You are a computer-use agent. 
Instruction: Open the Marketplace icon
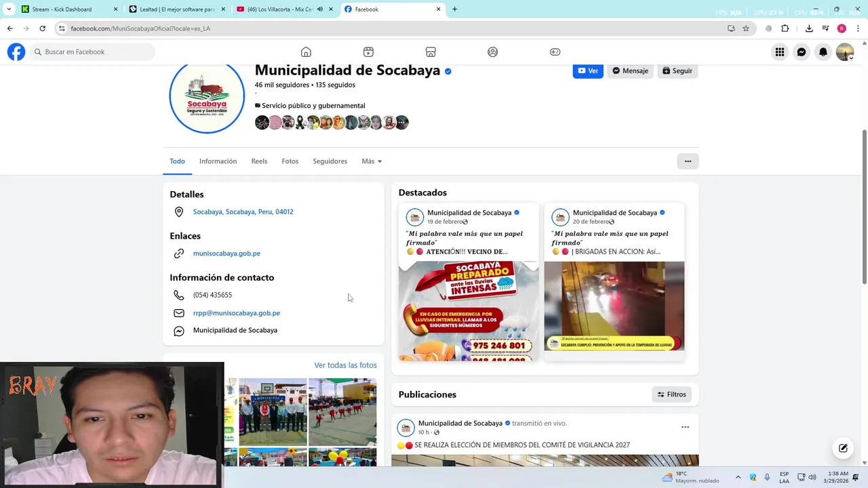pos(431,52)
